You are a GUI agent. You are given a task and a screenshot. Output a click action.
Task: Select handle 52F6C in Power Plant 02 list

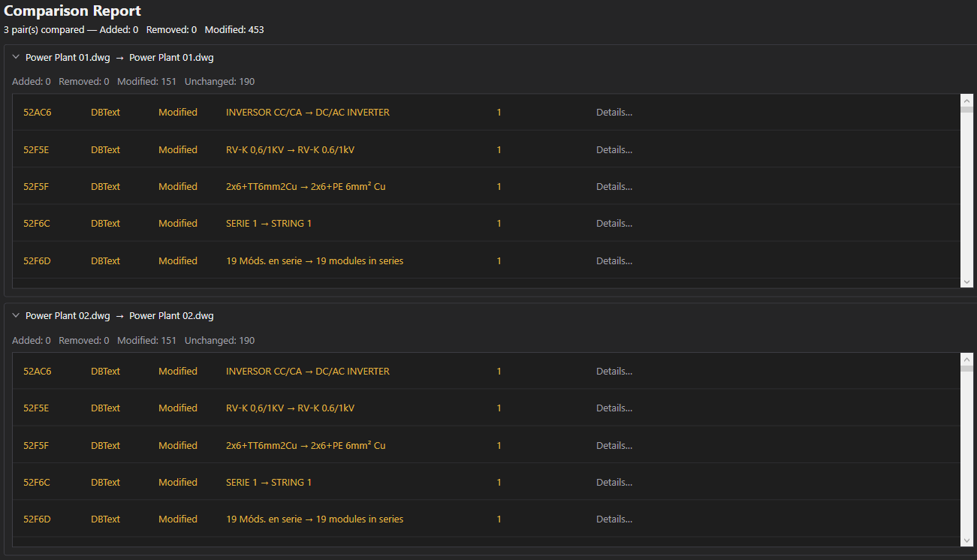click(37, 482)
